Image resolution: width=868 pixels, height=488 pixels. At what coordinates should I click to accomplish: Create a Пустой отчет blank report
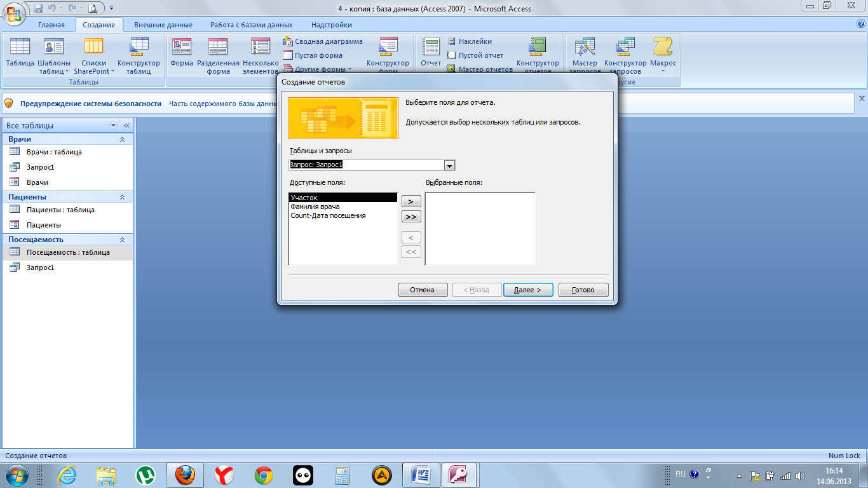coord(475,55)
